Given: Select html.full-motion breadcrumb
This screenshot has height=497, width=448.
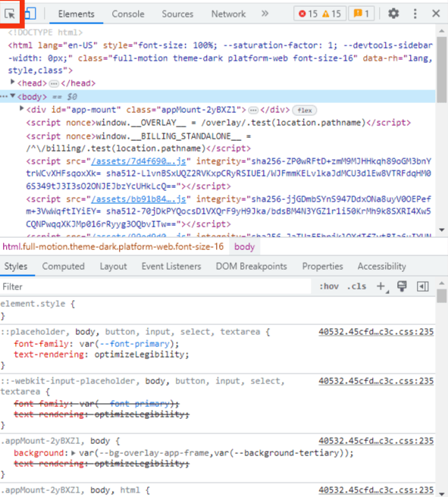Looking at the screenshot, I should (x=113, y=246).
